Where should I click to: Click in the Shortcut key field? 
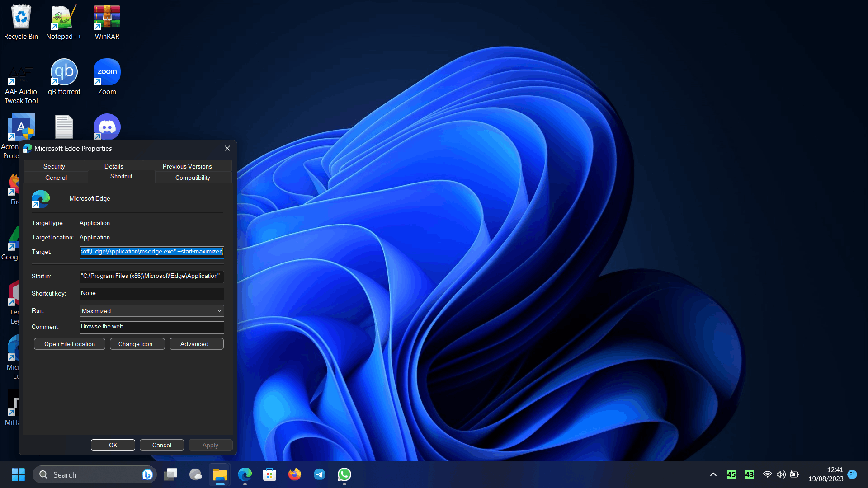click(151, 294)
